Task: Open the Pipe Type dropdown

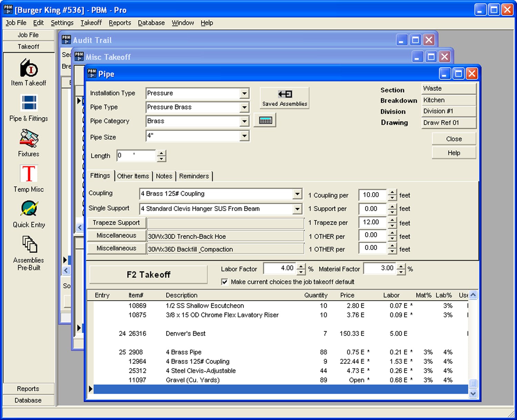Action: [x=244, y=107]
